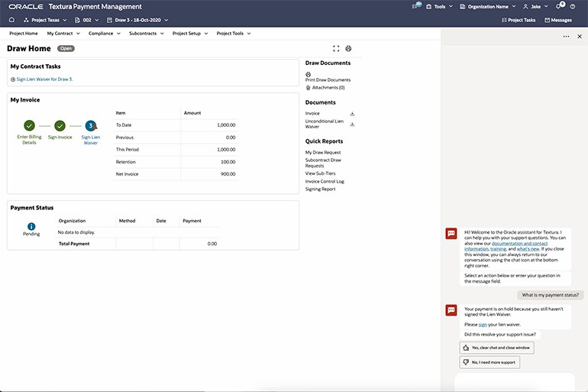The height and width of the screenshot is (392, 588).
Task: Click the thumbs-down icon in the No button
Action: coord(466,362)
